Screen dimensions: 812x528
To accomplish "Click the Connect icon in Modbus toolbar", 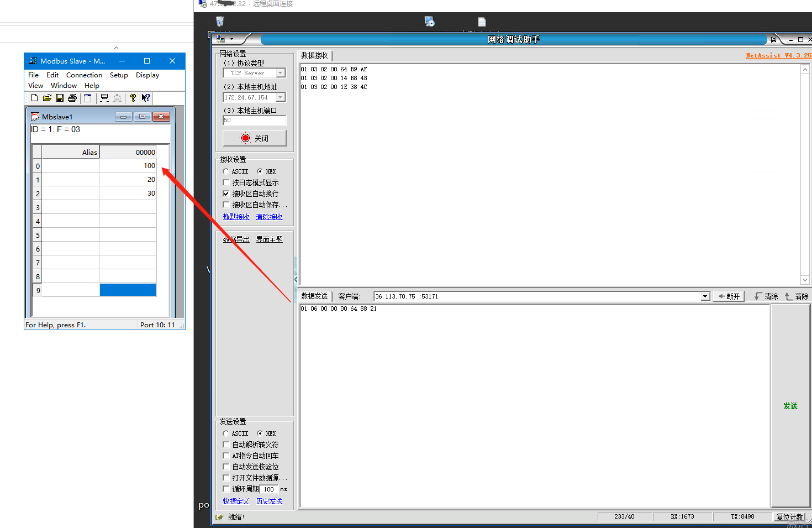I will click(104, 98).
